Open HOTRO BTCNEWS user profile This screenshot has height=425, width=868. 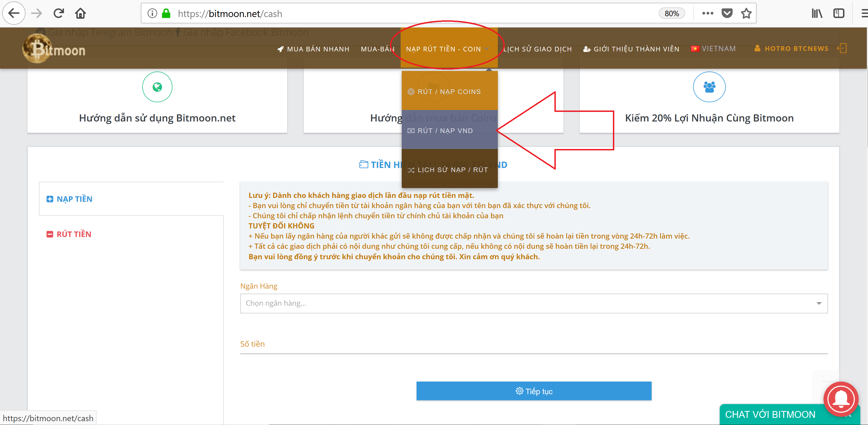point(791,49)
